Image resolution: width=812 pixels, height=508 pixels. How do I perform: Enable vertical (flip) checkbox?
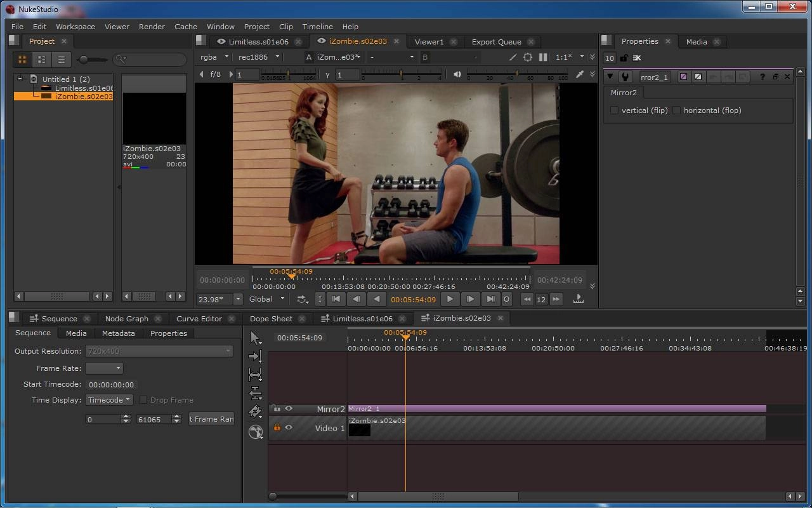tap(614, 110)
